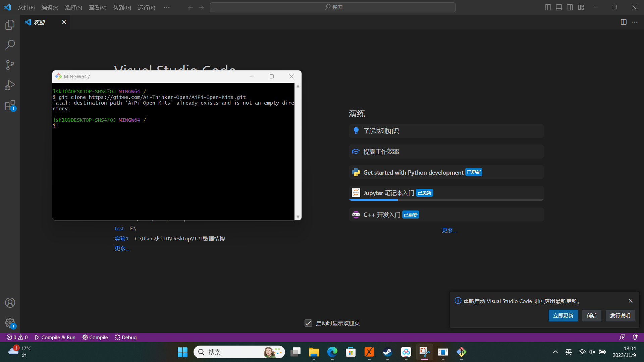This screenshot has width=644, height=362.
Task: Click the VS Code logo in title bar
Action: coord(7,7)
